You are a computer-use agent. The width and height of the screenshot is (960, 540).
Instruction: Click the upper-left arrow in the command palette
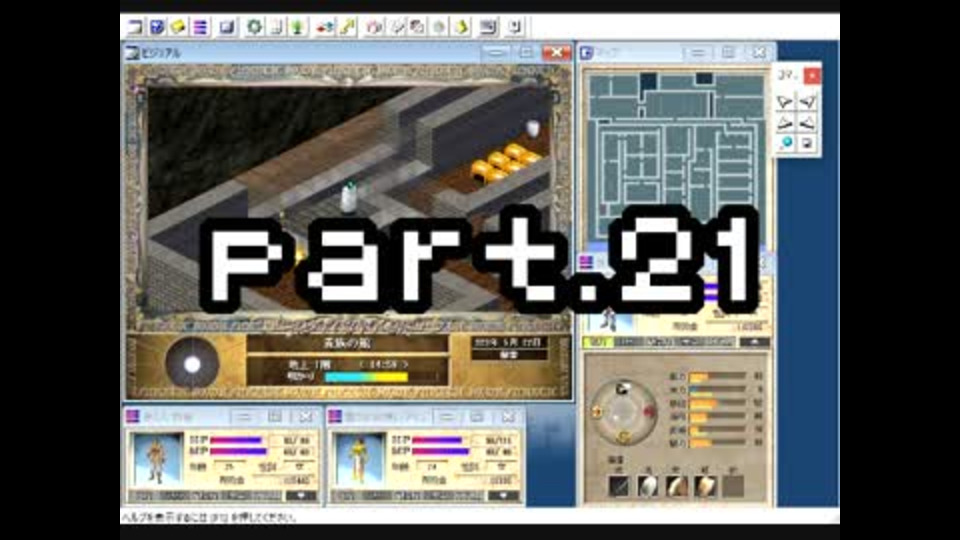coord(785,102)
